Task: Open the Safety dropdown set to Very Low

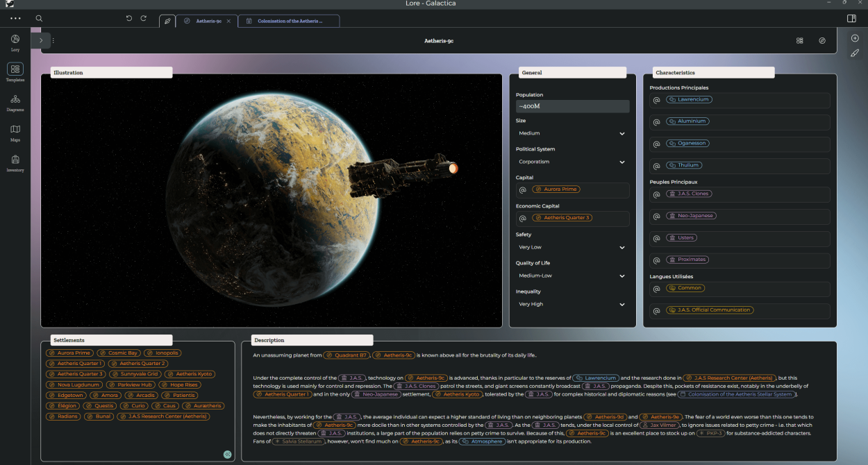Action: pos(572,247)
